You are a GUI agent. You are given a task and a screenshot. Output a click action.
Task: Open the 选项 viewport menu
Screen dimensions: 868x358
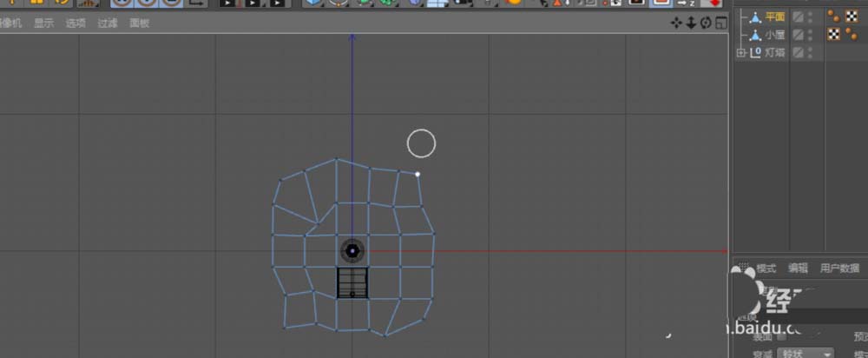click(76, 23)
